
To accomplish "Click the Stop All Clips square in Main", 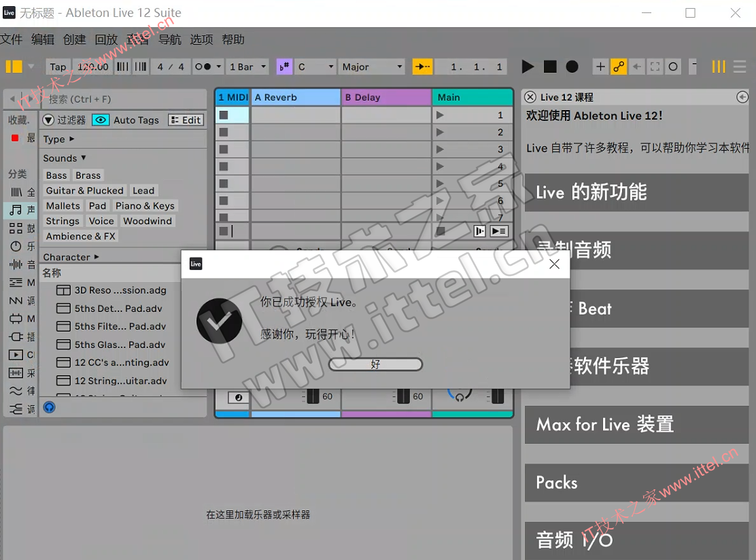I will coord(440,231).
